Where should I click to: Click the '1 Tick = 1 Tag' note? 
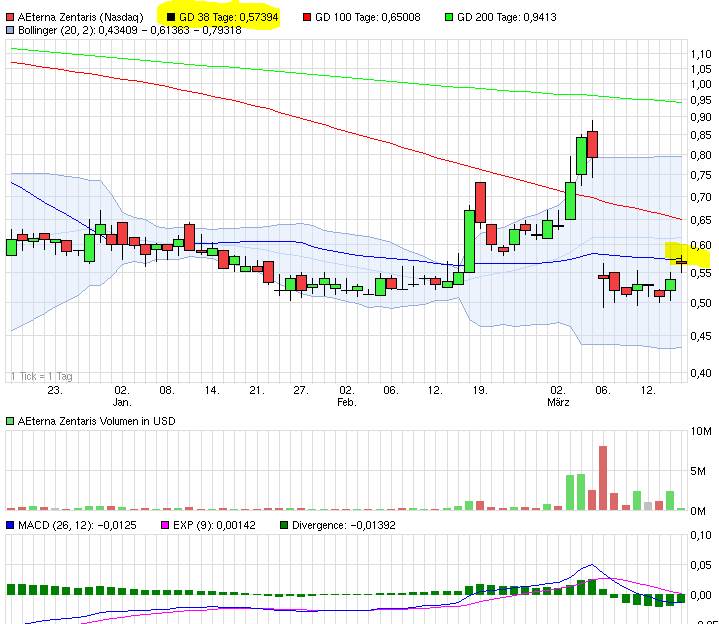[41, 376]
